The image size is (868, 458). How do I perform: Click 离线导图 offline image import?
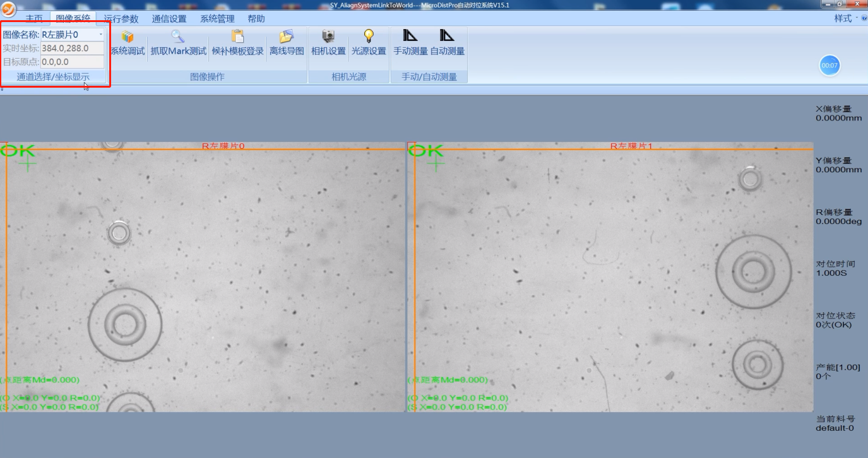[x=287, y=44]
